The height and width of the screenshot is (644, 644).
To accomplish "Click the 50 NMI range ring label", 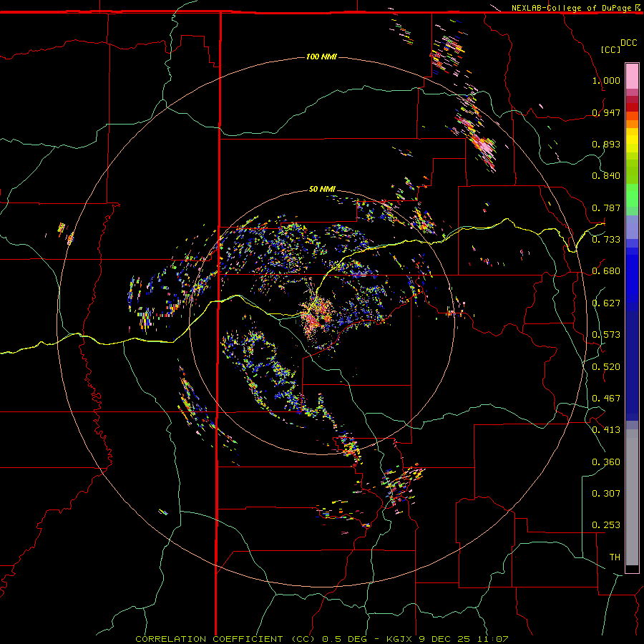I will click(322, 189).
